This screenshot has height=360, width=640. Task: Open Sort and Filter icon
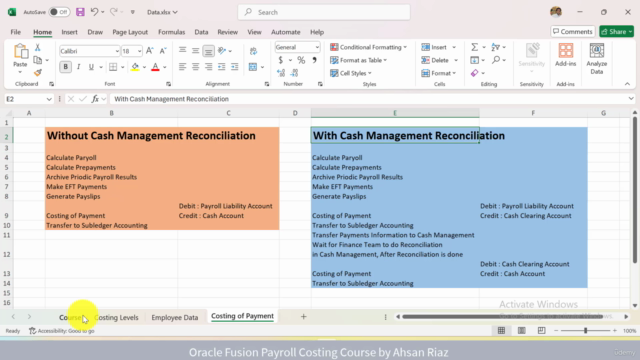coord(496,47)
